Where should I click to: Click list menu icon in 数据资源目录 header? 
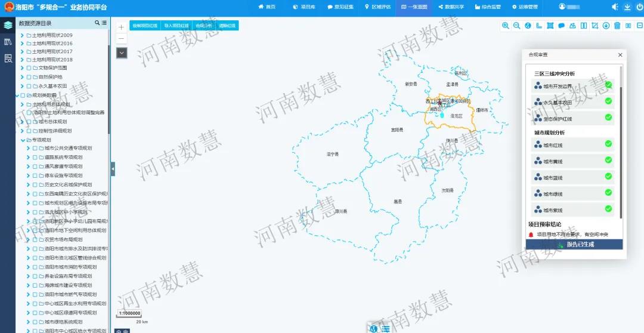[x=104, y=23]
